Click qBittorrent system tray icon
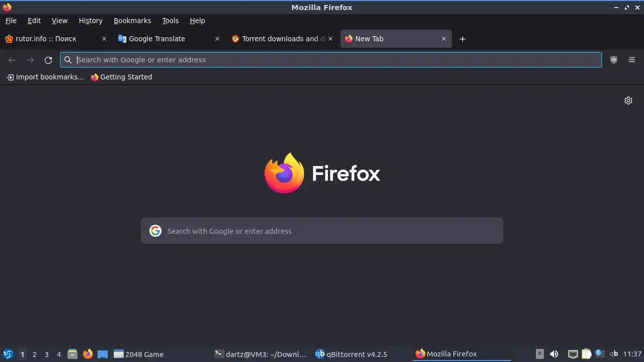Viewport: 644px width, 362px height. pos(614,354)
